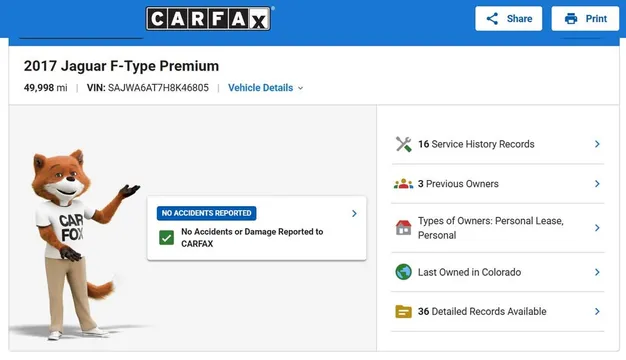
Task: Click No Accidents or Damage Reported text
Action: point(252,237)
